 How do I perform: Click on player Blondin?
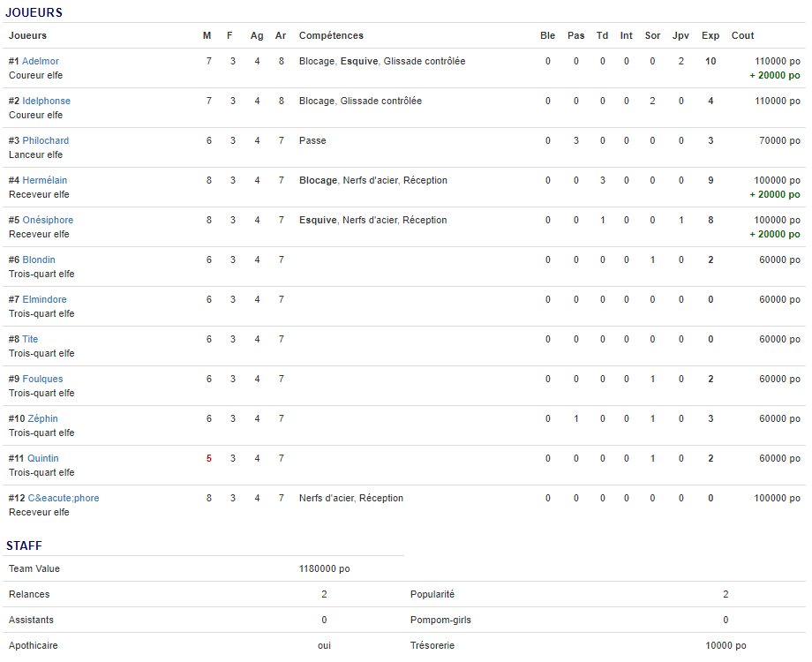[39, 260]
